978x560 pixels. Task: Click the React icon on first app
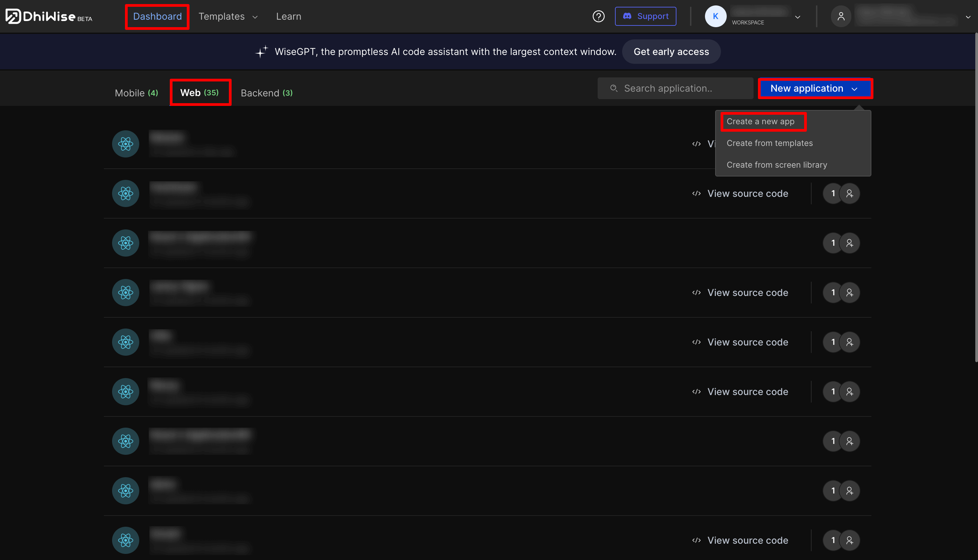pos(125,143)
